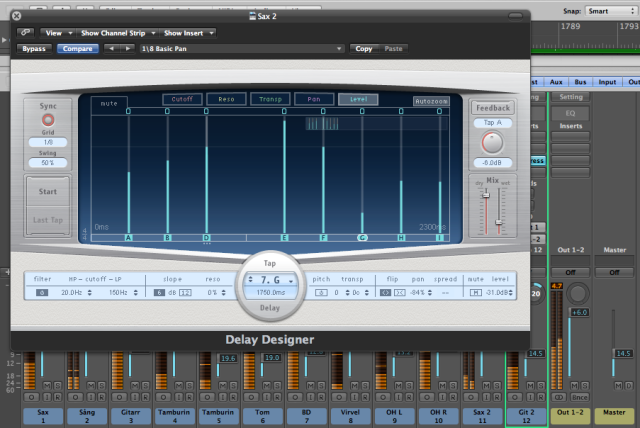Mute the Out 1-2 channel
This screenshot has width=640, height=428.
tap(574, 386)
